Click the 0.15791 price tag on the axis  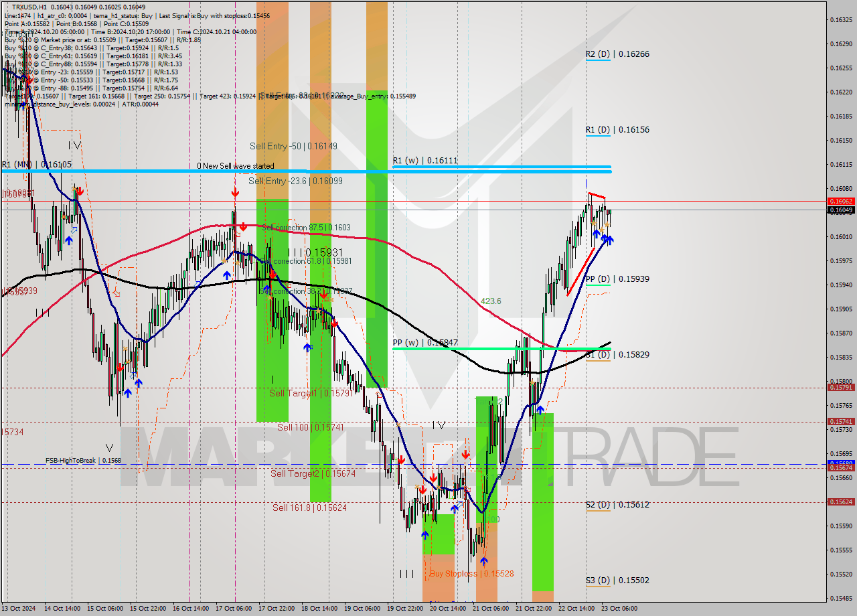[841, 388]
